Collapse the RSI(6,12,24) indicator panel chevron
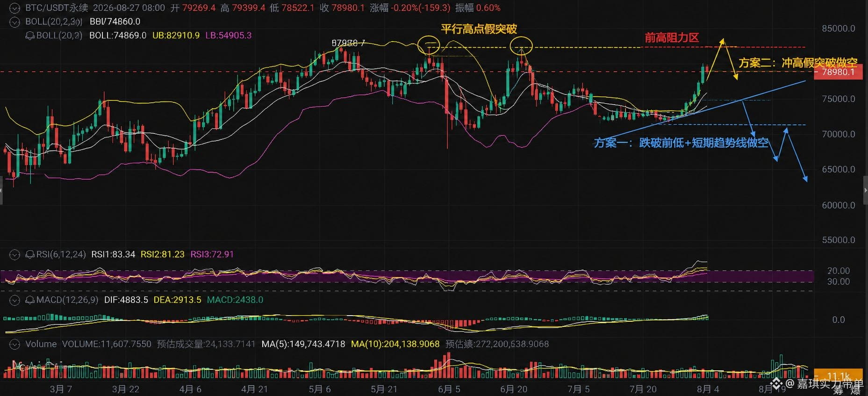Screen dimensions: 868x396 [x=14, y=255]
